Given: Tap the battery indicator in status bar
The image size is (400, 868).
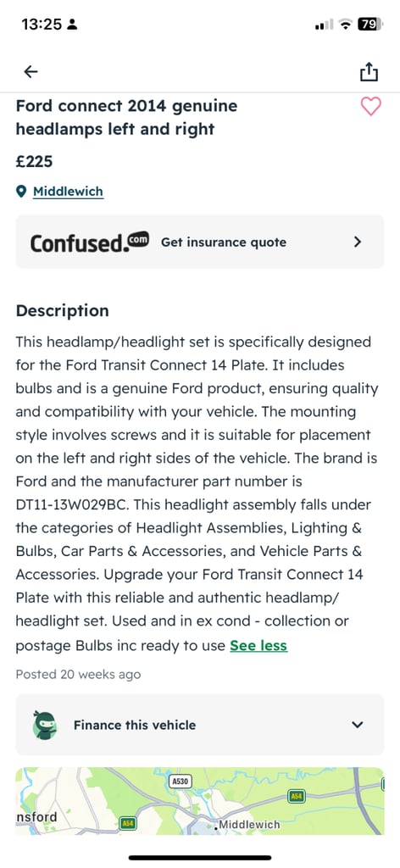Looking at the screenshot, I should (x=369, y=24).
